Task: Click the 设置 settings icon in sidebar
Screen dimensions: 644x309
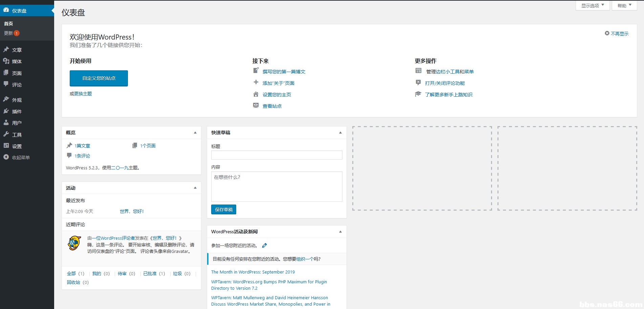Action: (x=6, y=146)
